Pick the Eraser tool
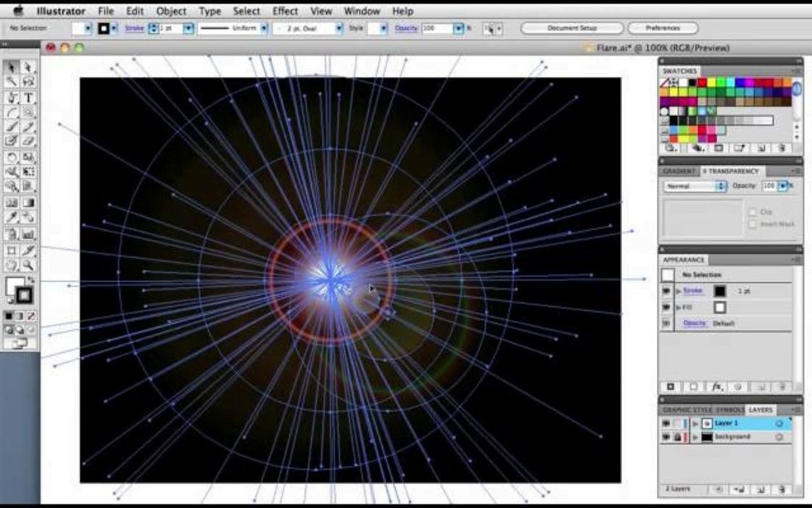 pos(28,141)
